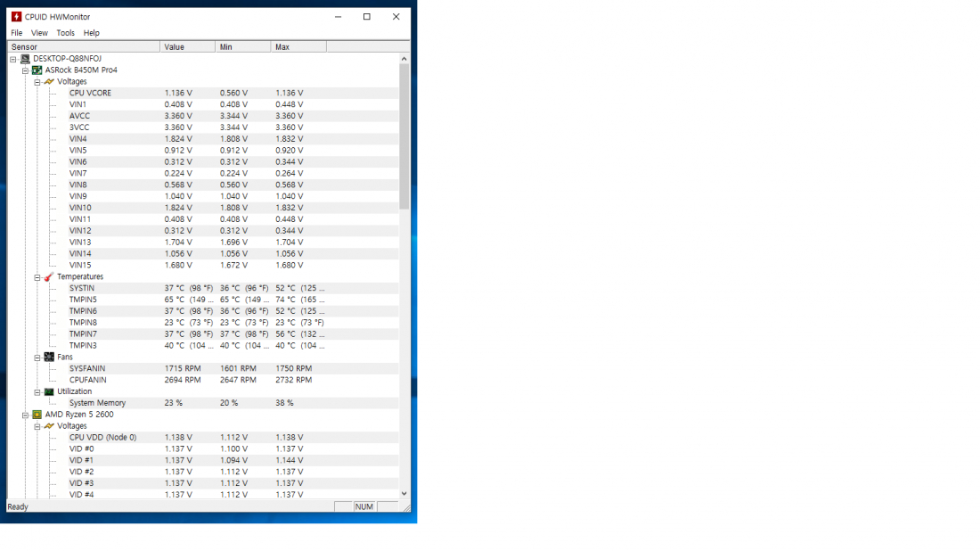The height and width of the screenshot is (551, 980).
Task: Open the View menu
Action: tap(39, 33)
